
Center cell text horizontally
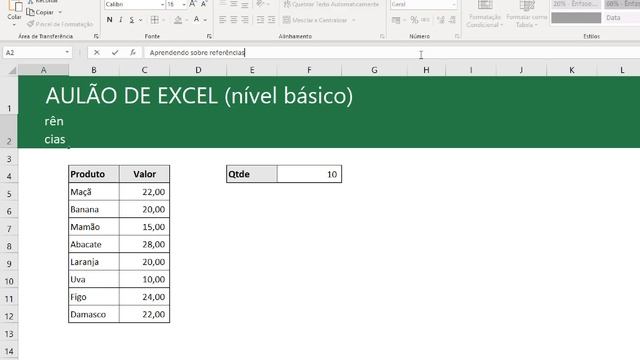233,20
